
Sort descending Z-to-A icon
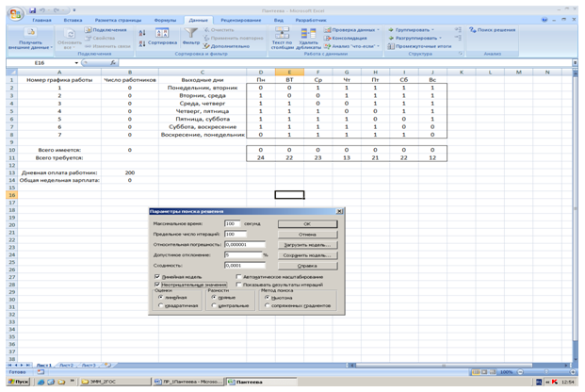(x=142, y=43)
